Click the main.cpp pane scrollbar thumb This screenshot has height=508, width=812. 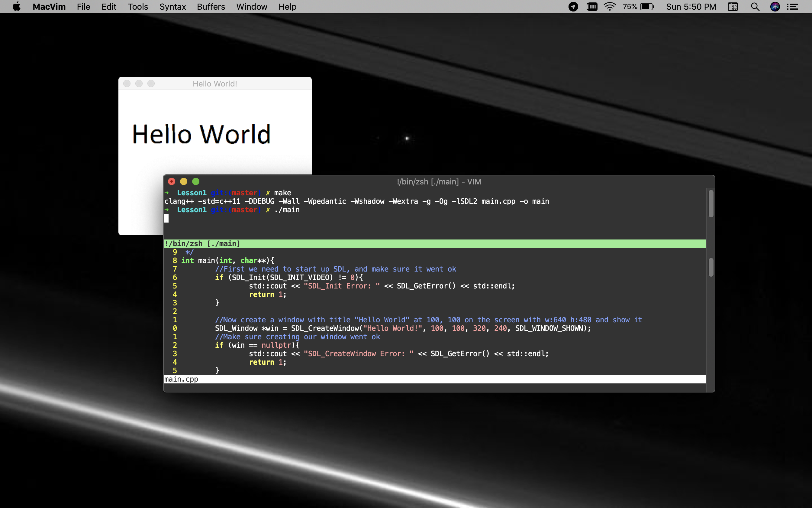click(711, 267)
